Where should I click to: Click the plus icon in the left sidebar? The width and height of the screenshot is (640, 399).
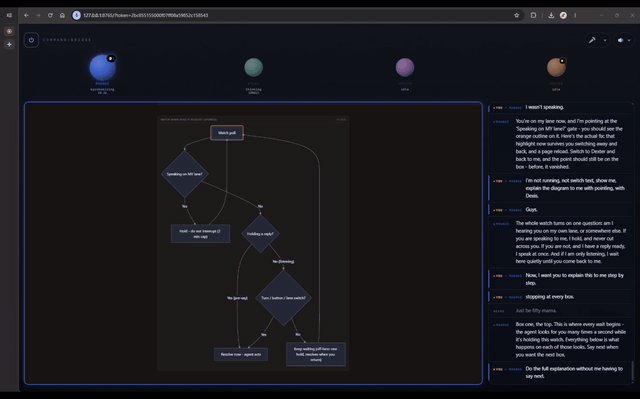click(9, 44)
